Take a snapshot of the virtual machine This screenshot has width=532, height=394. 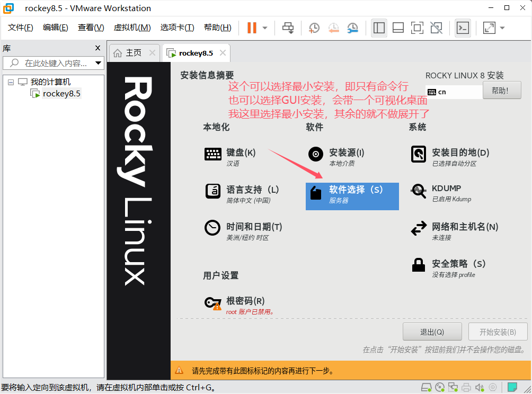tap(314, 28)
